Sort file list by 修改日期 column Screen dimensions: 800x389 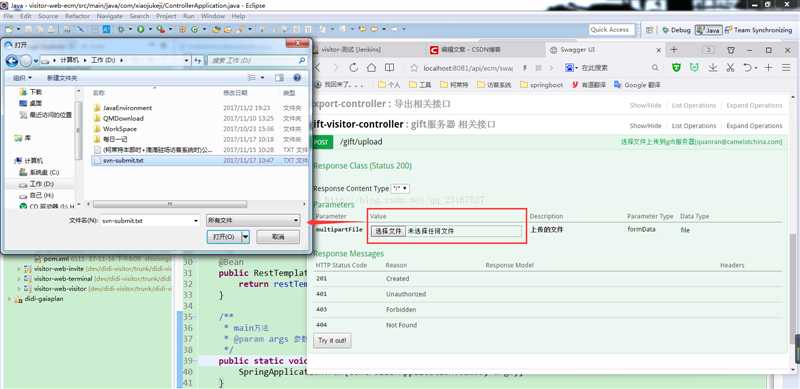[235, 93]
